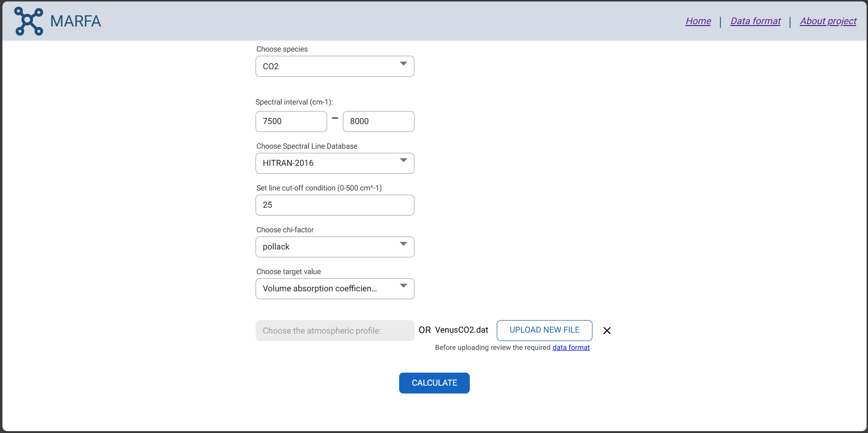Click UPLOAD NEW FILE button
Image resolution: width=868 pixels, height=433 pixels.
(x=544, y=330)
